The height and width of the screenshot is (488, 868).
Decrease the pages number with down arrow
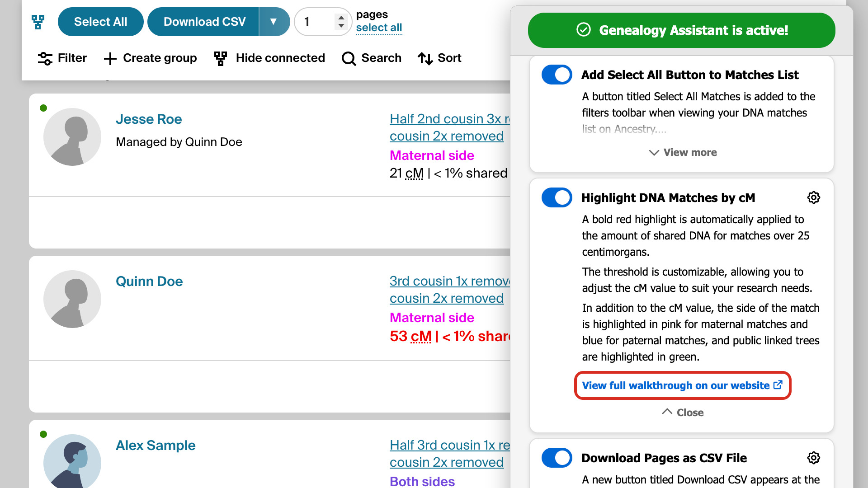pos(341,26)
